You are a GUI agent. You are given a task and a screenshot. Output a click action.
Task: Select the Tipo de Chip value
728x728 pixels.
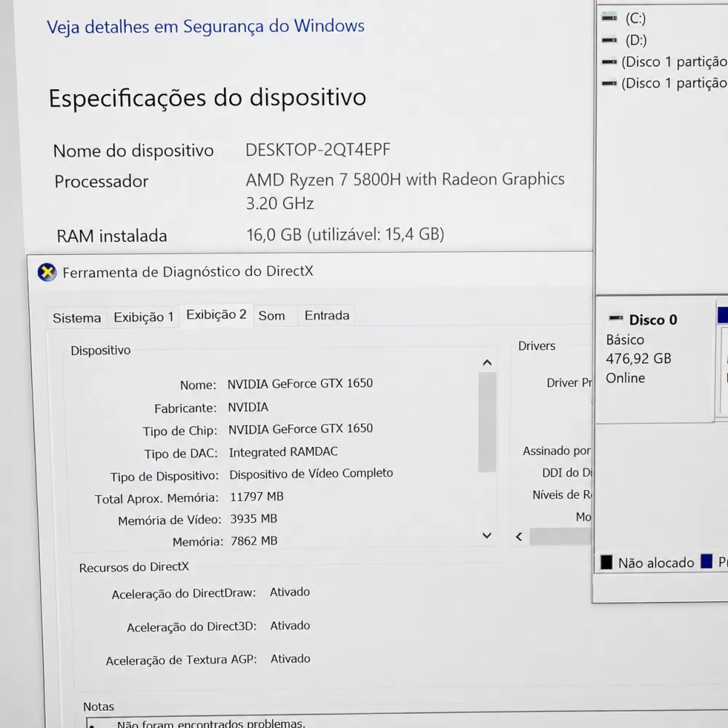tap(301, 429)
